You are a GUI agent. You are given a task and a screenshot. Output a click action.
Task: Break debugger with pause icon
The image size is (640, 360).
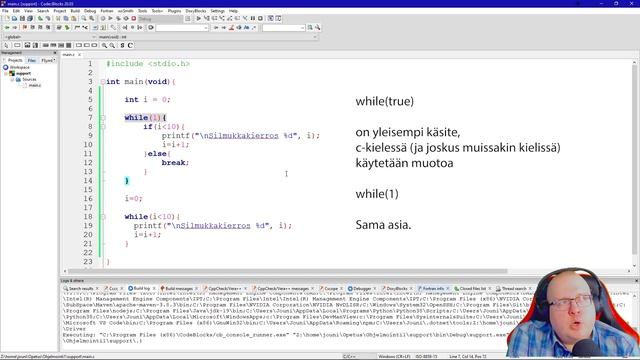click(x=253, y=18)
